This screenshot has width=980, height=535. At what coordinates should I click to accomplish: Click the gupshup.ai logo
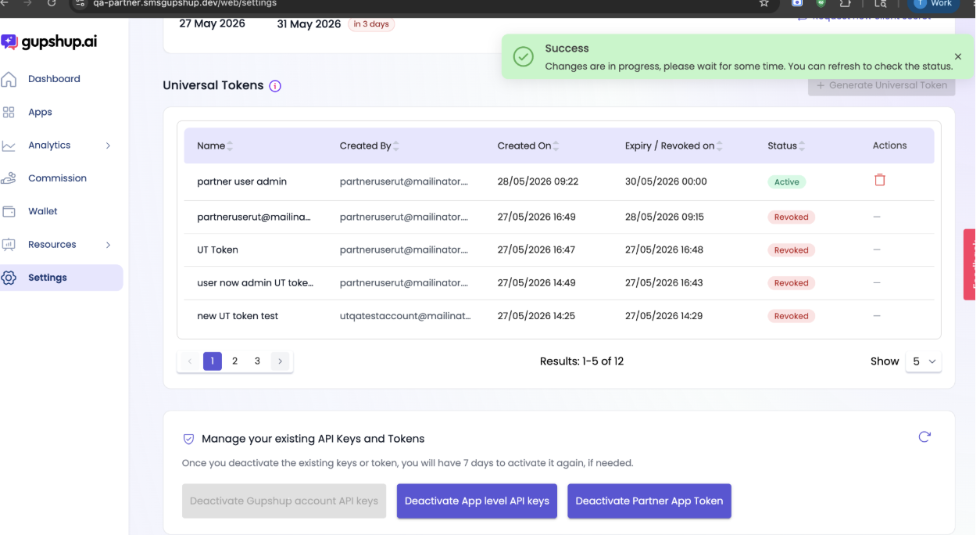coord(48,41)
